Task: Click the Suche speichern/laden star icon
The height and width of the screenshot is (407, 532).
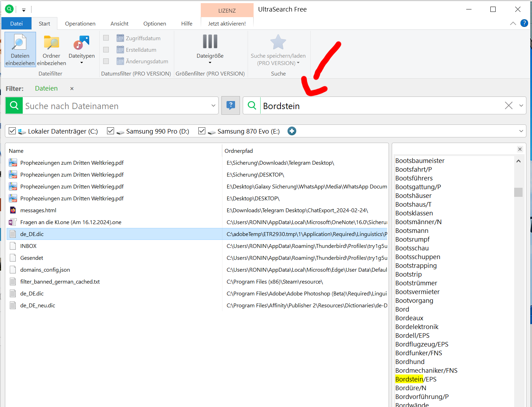Action: [278, 42]
